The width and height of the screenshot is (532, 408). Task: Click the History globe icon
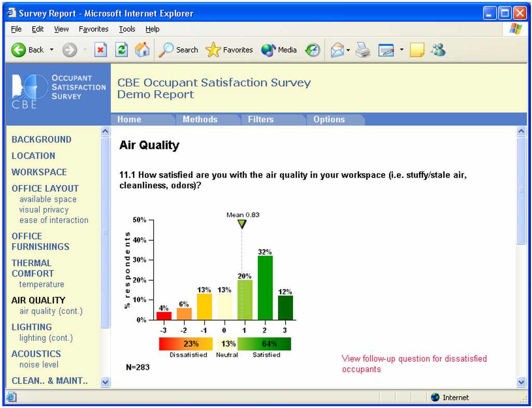(x=312, y=50)
